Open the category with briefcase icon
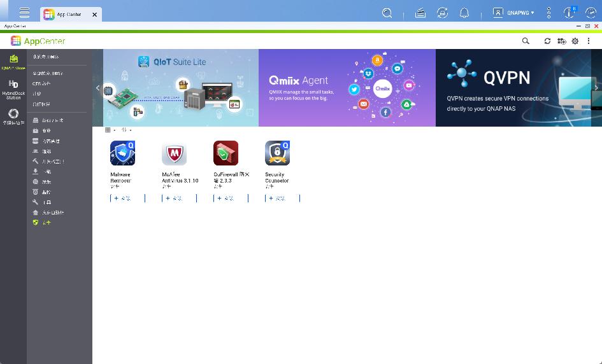 pyautogui.click(x=42, y=130)
